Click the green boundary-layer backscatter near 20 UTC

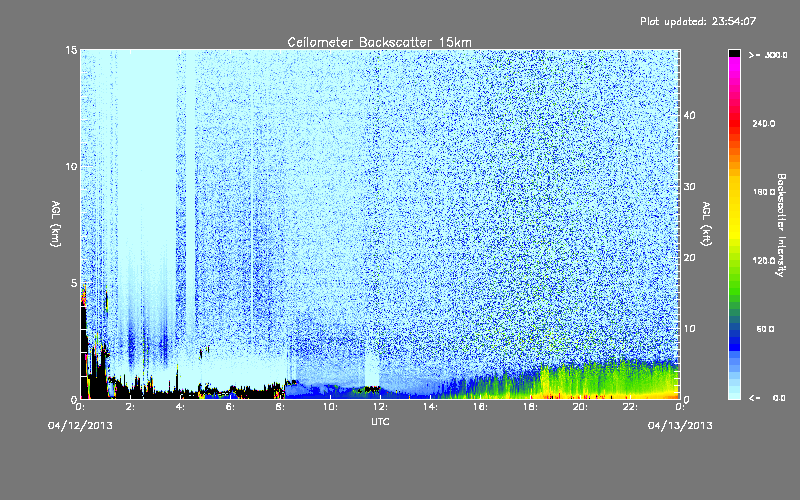tap(580, 380)
